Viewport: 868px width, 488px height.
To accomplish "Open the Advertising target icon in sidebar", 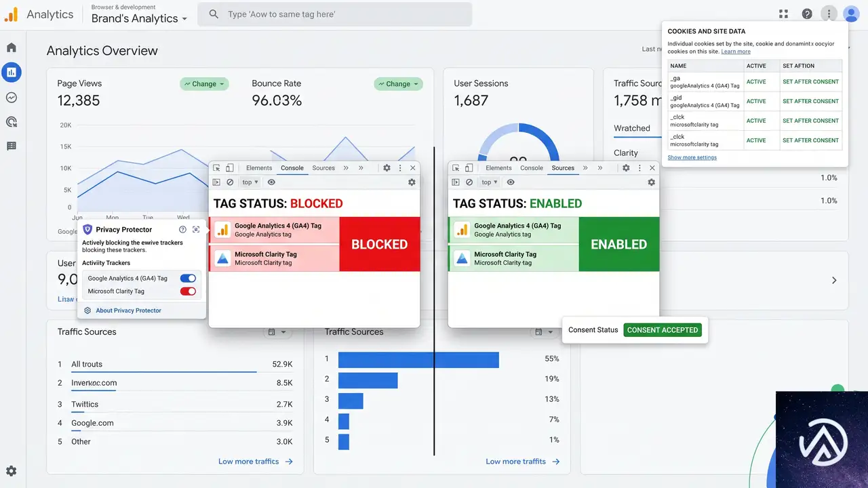I will 12,122.
